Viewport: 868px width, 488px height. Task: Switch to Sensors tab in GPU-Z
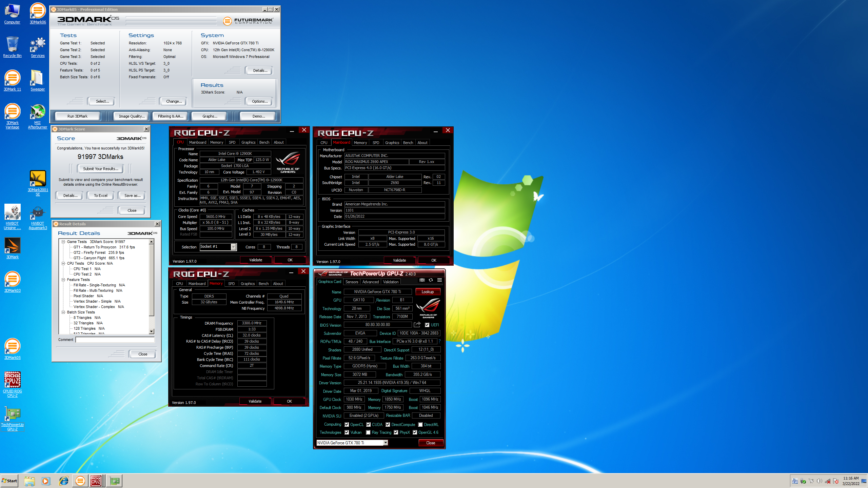(x=352, y=282)
